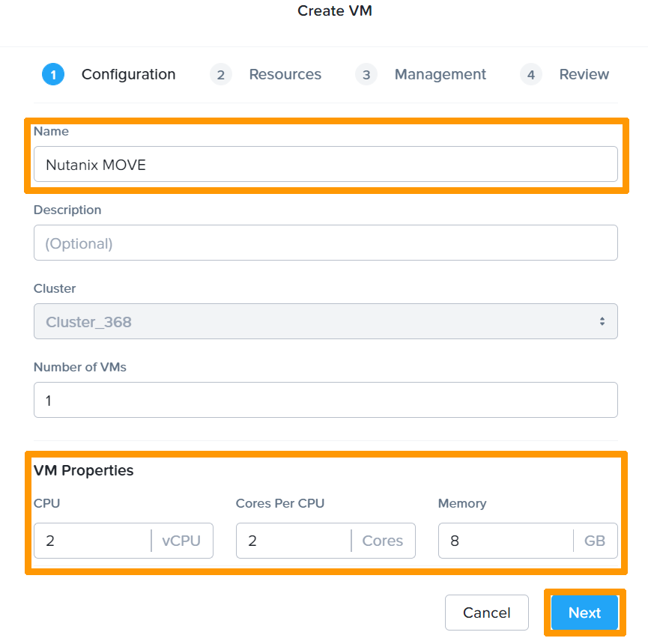The width and height of the screenshot is (648, 644).
Task: Jump to the Review step
Action: click(x=584, y=75)
